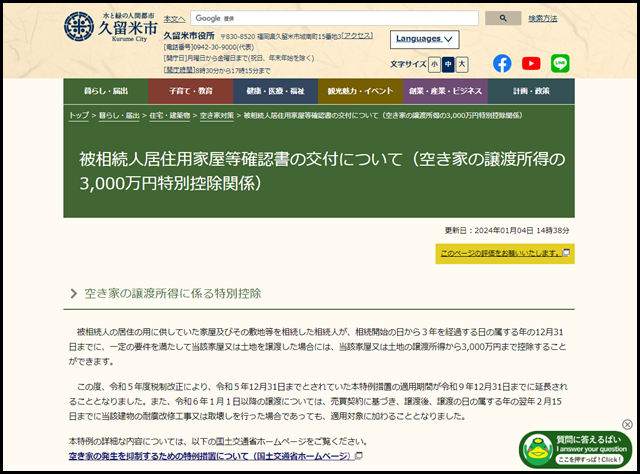The height and width of the screenshot is (474, 640).
Task: Open the 国土交通省ホームページ link
Action: tap(216, 456)
